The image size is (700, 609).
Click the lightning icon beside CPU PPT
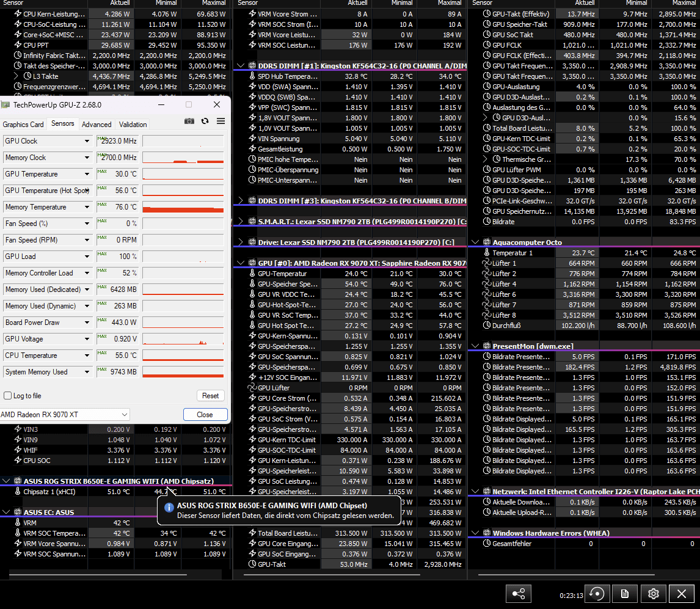point(18,45)
